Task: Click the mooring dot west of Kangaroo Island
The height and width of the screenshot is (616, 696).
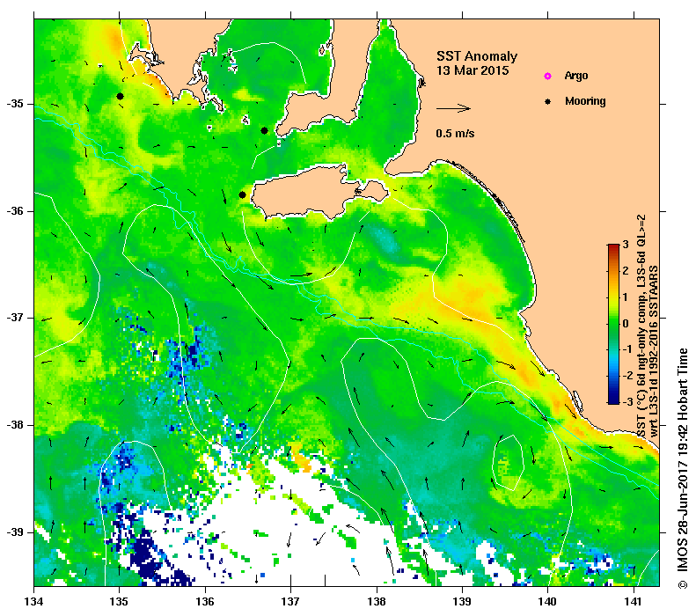Action: pyautogui.click(x=242, y=194)
